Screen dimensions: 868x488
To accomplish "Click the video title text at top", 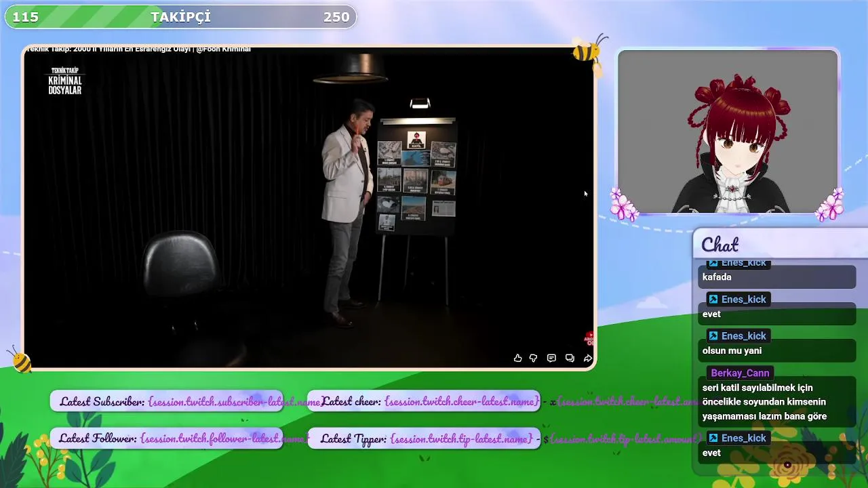I will [x=138, y=49].
